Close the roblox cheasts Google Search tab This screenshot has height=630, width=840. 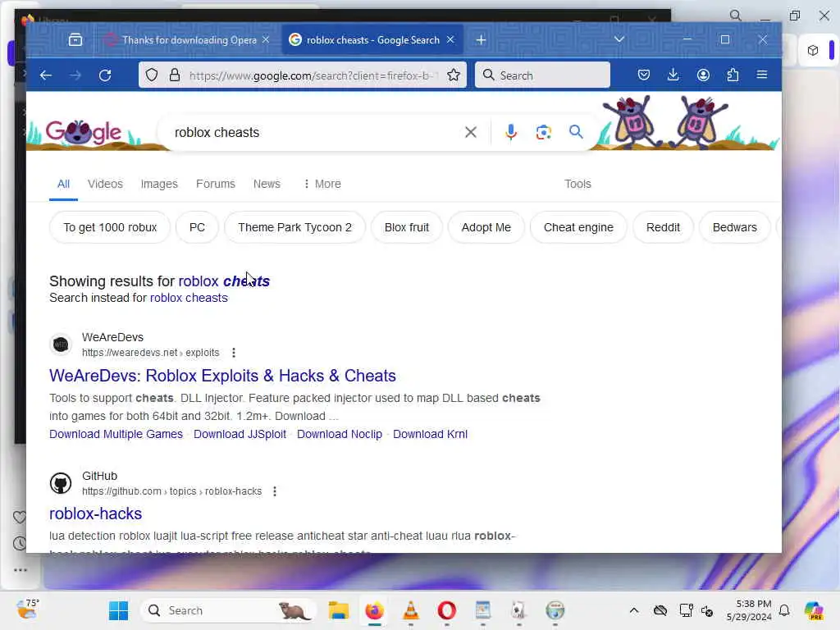click(x=450, y=39)
